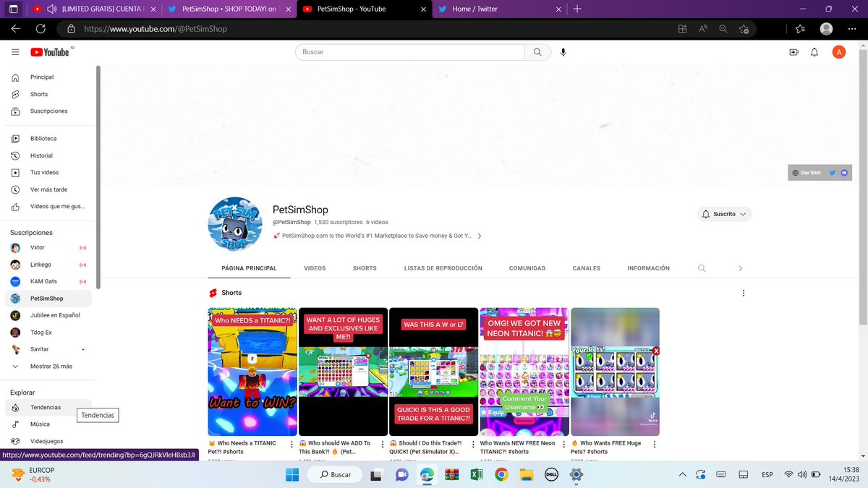Image resolution: width=868 pixels, height=488 pixels.
Task: Open Jubilee en Español channel
Action: click(48, 315)
